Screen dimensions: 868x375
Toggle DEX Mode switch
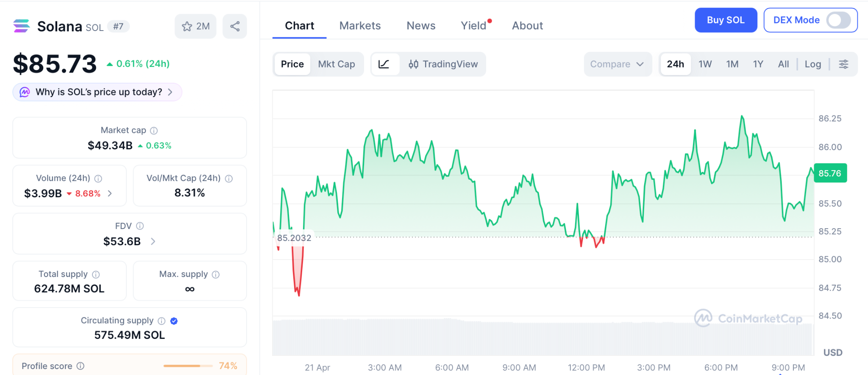coord(838,20)
